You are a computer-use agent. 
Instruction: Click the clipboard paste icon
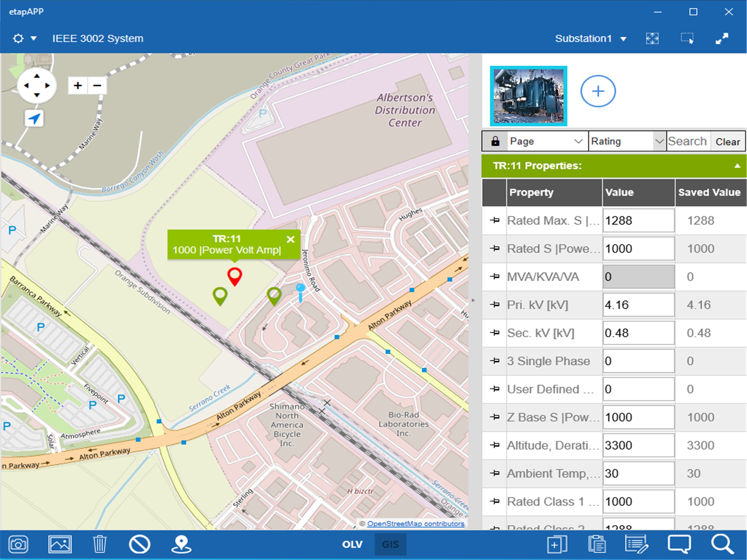[597, 544]
